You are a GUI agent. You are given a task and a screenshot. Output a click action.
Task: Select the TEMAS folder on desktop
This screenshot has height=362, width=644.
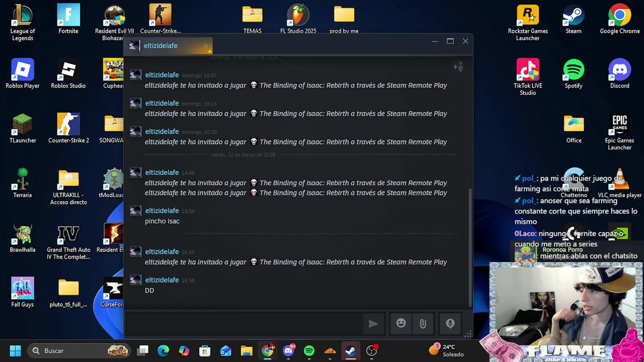[x=253, y=19]
